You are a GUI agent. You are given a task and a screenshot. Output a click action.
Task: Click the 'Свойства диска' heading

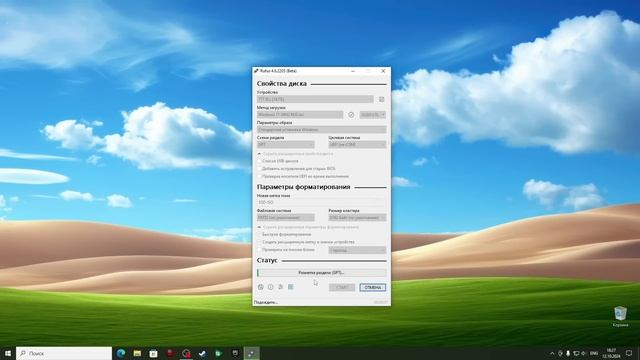click(282, 83)
